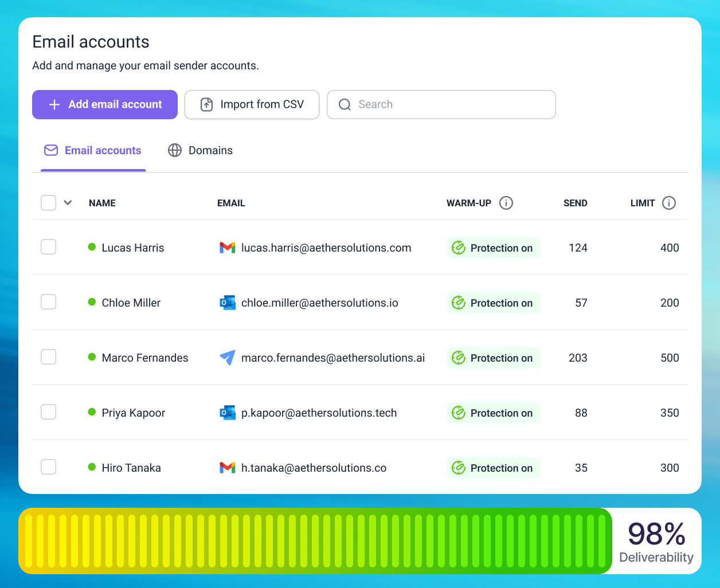Check the checkbox for Marco Fernandes's row

pyautogui.click(x=48, y=356)
